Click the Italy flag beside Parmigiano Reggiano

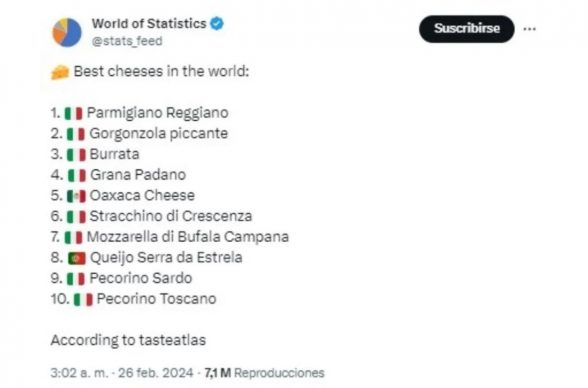(74, 113)
